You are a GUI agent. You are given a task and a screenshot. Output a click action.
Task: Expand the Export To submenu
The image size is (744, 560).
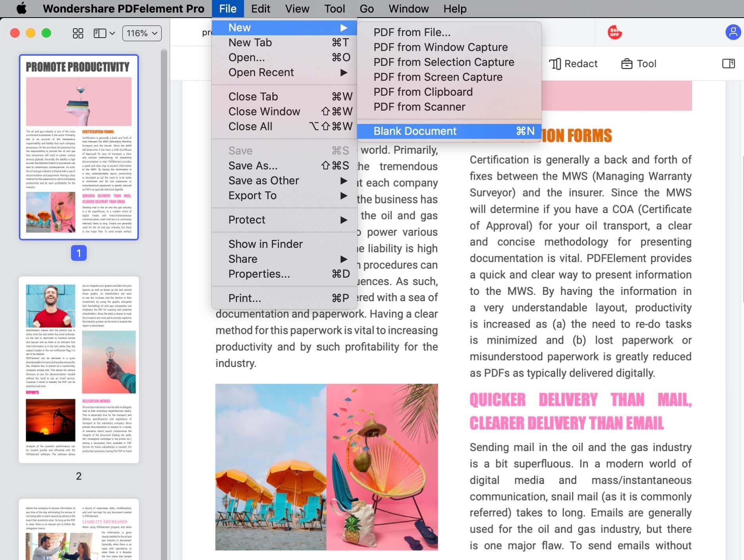pos(252,195)
